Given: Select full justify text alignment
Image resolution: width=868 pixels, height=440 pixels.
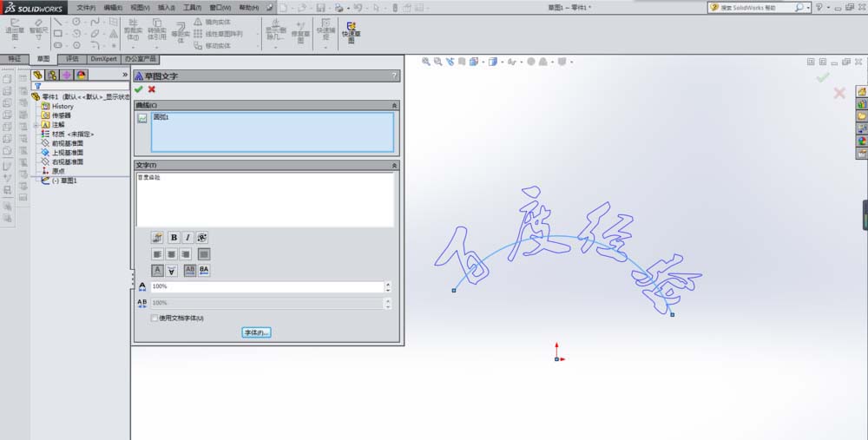Looking at the screenshot, I should 204,254.
